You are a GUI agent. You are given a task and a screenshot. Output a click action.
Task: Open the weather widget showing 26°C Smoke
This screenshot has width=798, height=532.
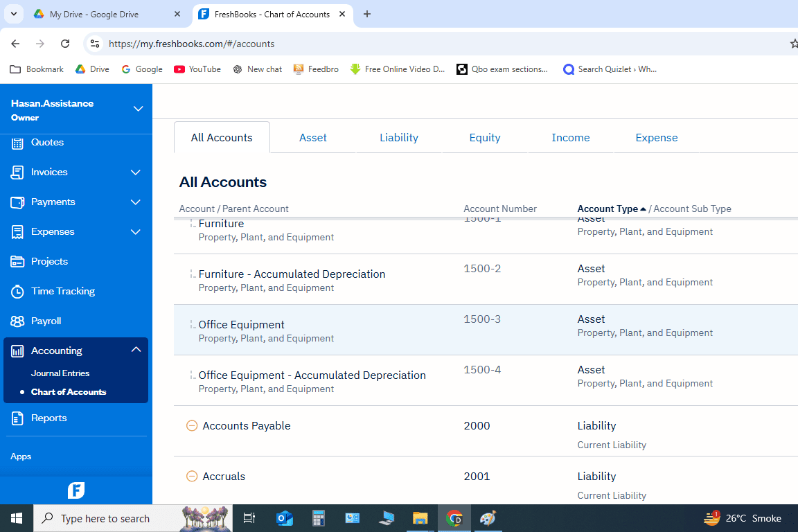(742, 518)
